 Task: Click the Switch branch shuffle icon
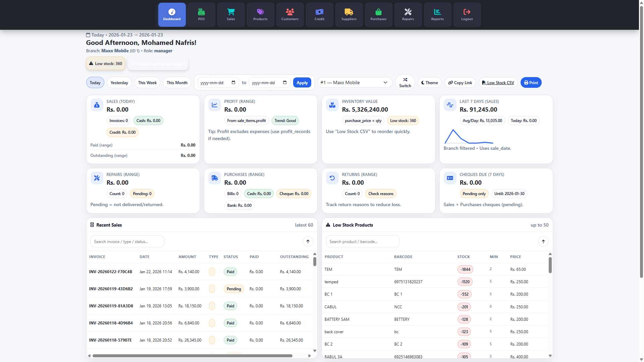point(405,80)
